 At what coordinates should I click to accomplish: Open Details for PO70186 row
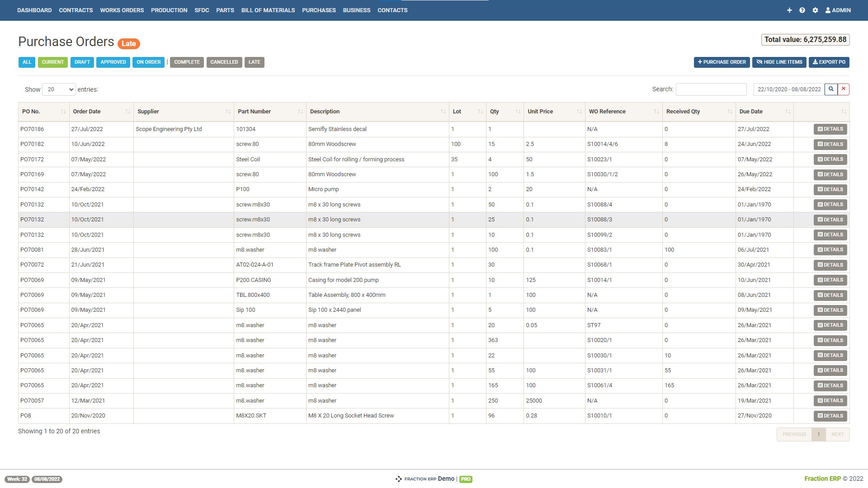click(x=830, y=129)
